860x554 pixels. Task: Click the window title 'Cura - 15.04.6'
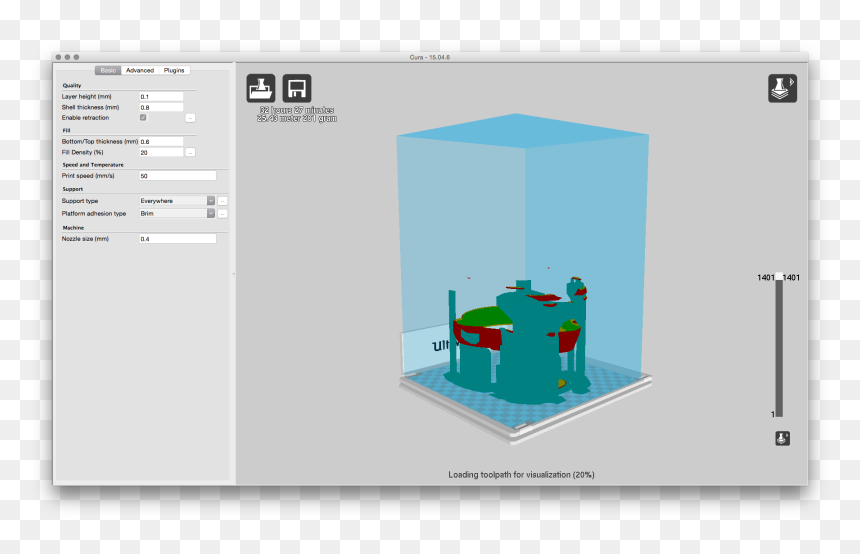tap(429, 57)
